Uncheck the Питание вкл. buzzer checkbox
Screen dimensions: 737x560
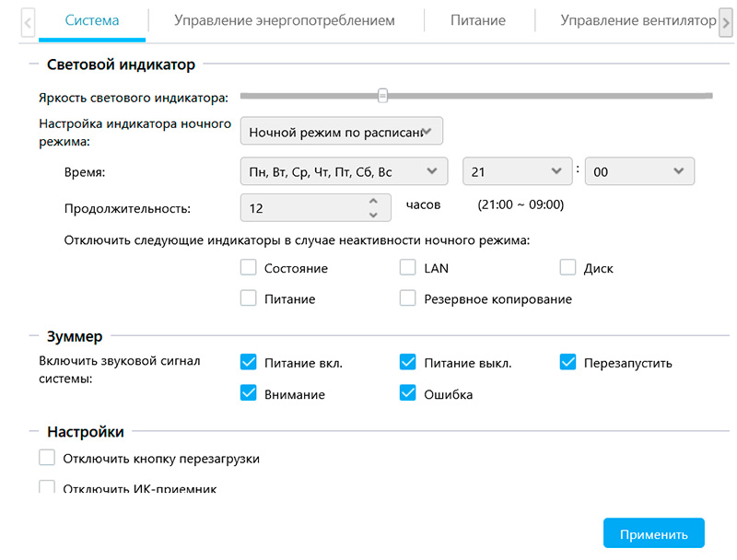(x=248, y=362)
